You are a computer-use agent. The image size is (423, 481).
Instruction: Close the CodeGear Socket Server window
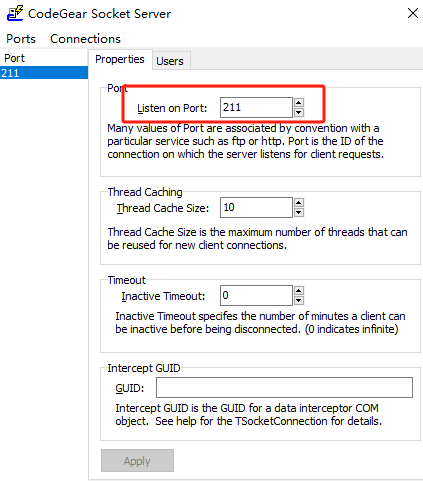click(413, 13)
